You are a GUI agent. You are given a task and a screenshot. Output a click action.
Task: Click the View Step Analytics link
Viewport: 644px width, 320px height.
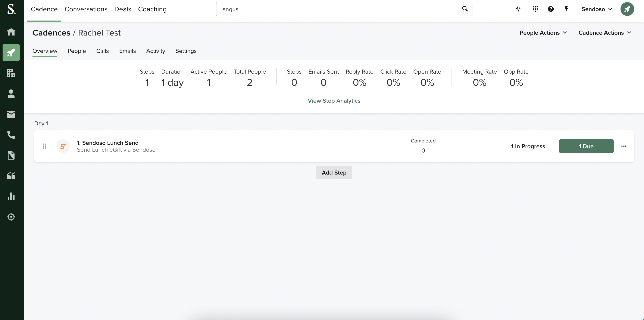point(334,101)
